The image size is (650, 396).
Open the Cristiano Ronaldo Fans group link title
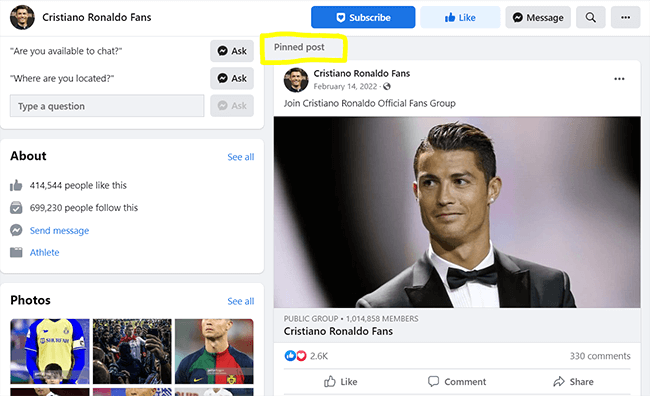point(338,331)
